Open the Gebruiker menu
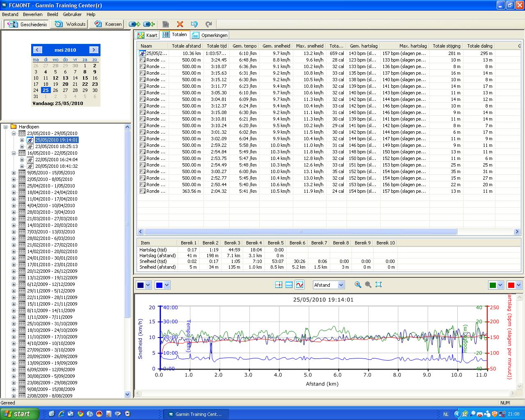The height and width of the screenshot is (420, 525). click(73, 14)
